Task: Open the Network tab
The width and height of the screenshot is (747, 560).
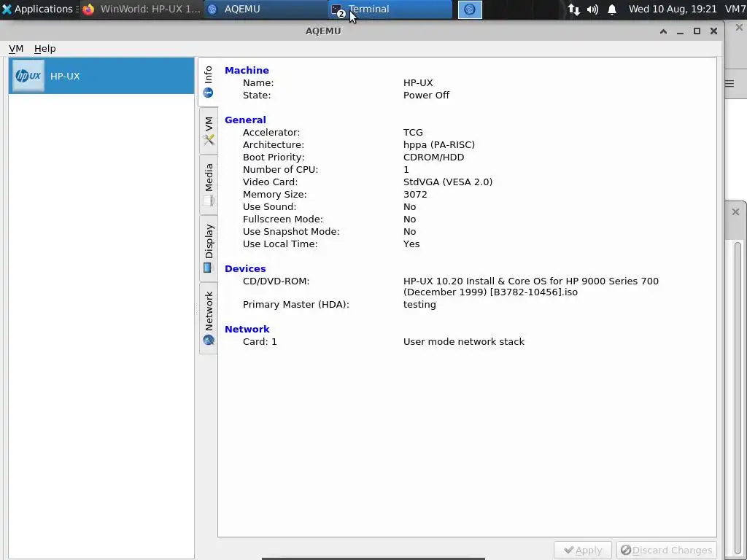Action: 208,318
